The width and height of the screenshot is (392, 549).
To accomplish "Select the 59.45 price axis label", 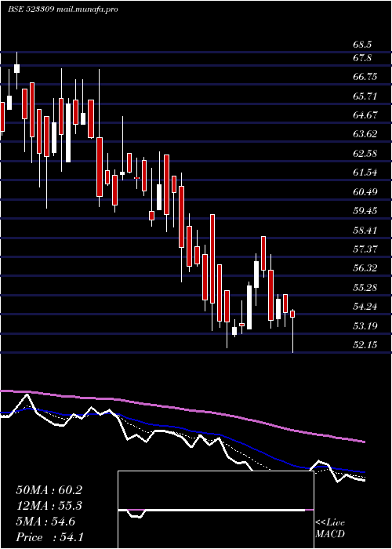I will click(365, 210).
